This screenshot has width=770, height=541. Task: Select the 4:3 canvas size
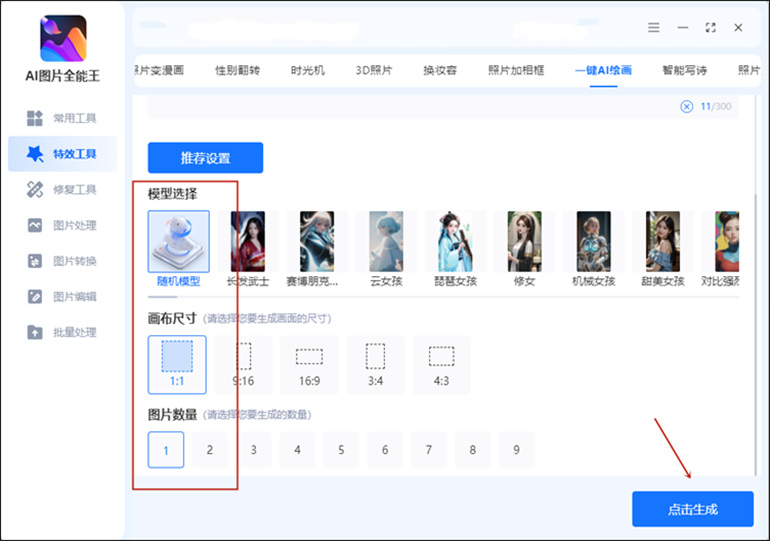441,365
